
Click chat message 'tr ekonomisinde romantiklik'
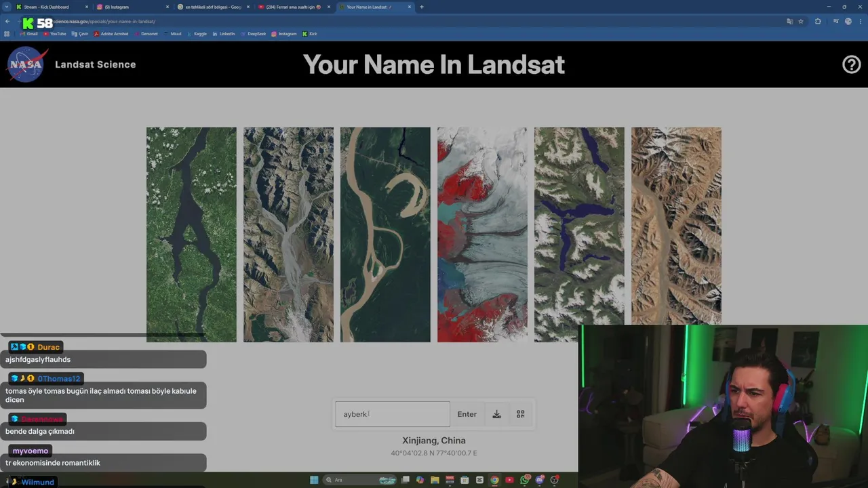(x=53, y=463)
